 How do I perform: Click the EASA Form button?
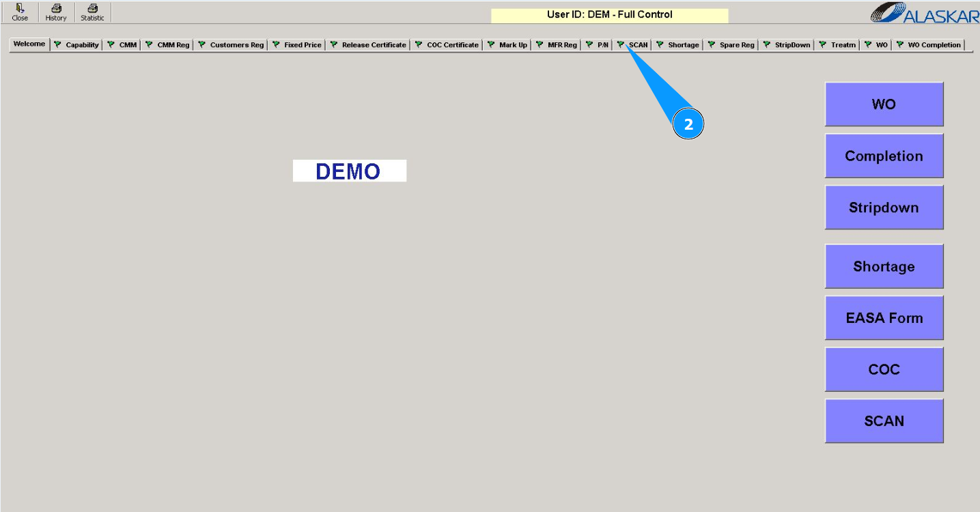point(884,317)
